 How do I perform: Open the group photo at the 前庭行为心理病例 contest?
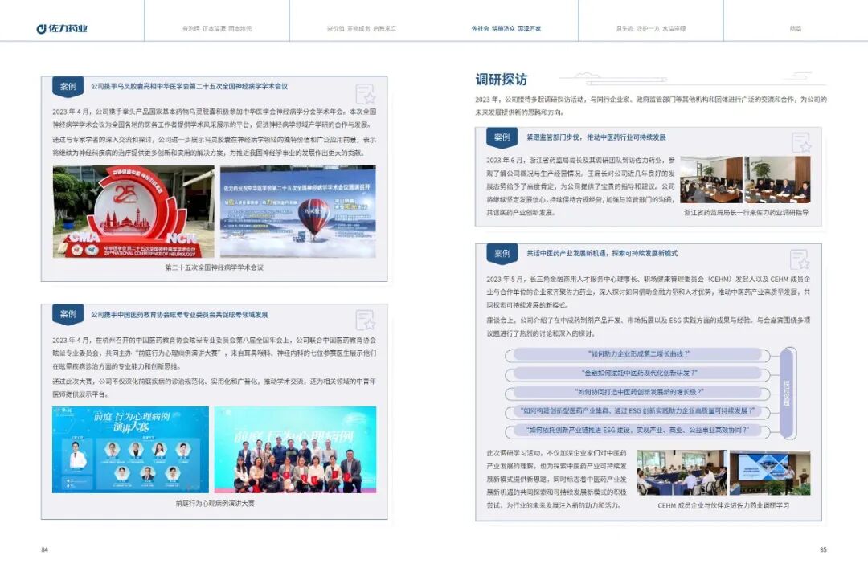tap(295, 450)
